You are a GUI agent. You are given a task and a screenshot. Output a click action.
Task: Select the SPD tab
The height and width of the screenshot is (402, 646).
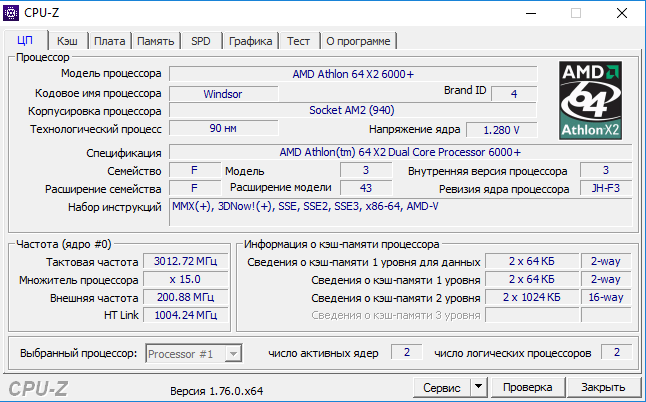click(x=201, y=41)
